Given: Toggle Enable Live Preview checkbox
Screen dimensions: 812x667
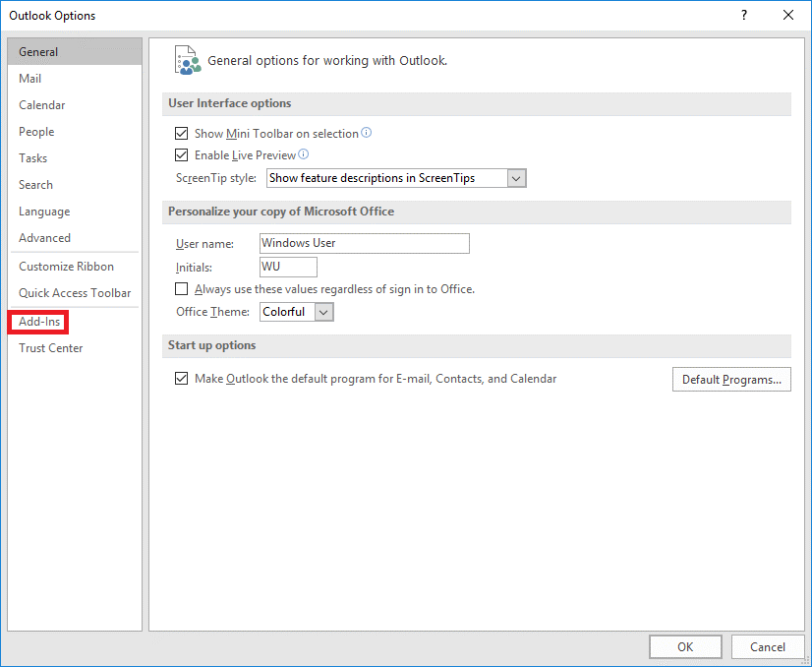Looking at the screenshot, I should coord(181,155).
